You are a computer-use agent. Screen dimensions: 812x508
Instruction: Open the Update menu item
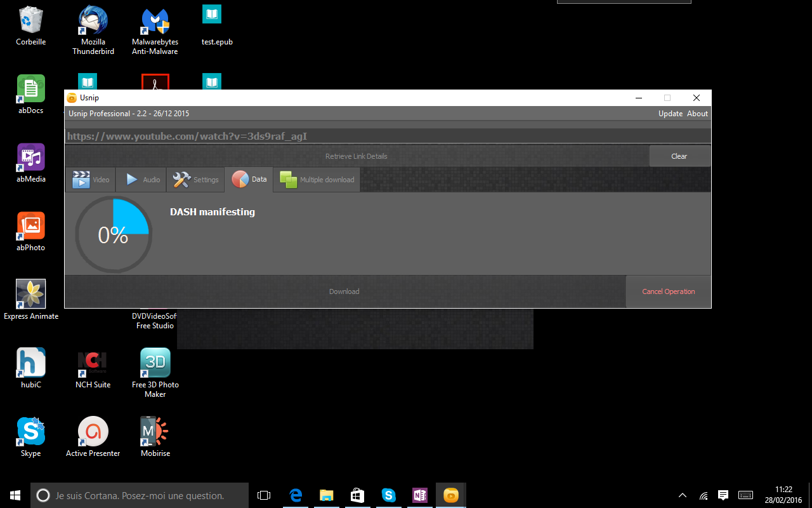point(671,114)
